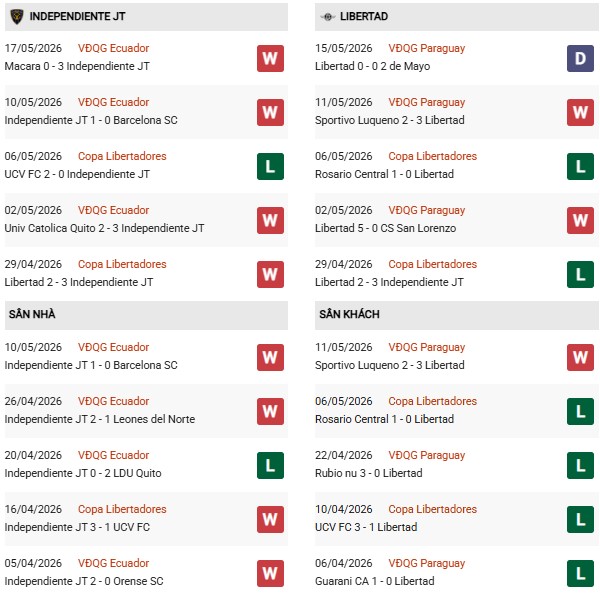The height and width of the screenshot is (594, 600).
Task: Click the L badge for Guarani CA 1-0 Libertad
Action: point(580,573)
